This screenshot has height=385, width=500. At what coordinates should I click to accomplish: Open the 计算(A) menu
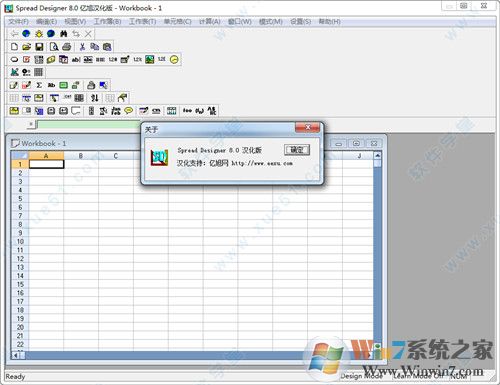(210, 22)
